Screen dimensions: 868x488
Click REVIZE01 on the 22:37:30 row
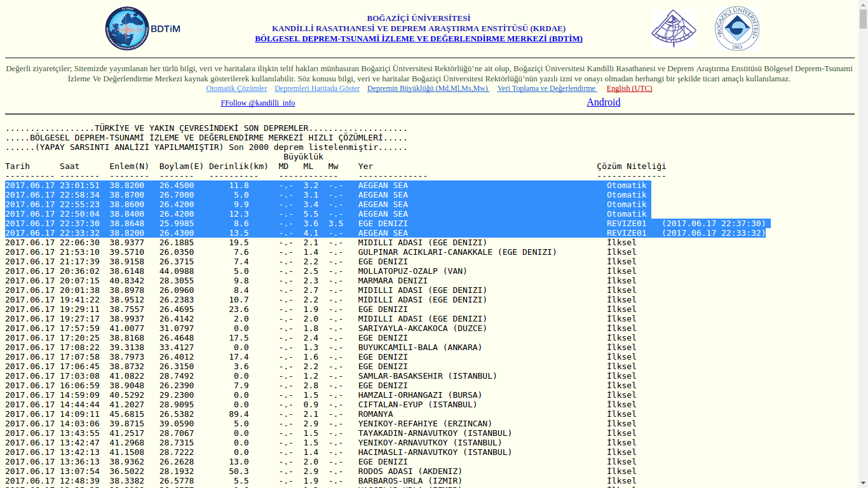coord(627,224)
